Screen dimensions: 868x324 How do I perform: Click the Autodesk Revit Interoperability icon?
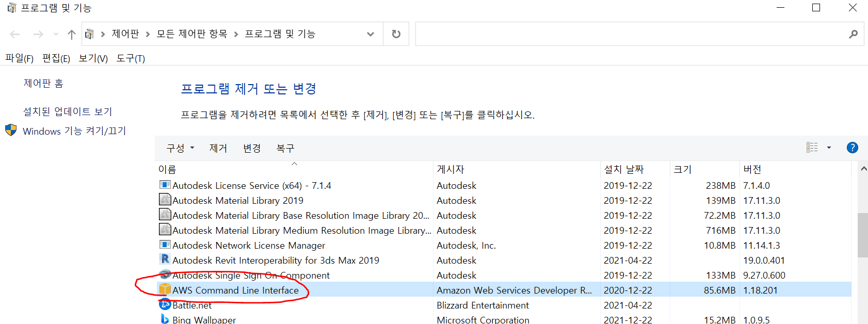165,260
